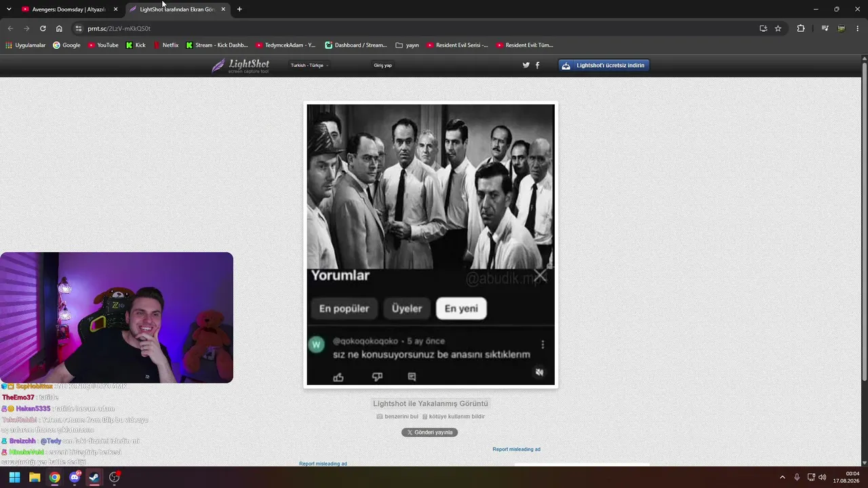The height and width of the screenshot is (488, 868).
Task: Click the Gönderi yayınla post button
Action: [x=429, y=432]
